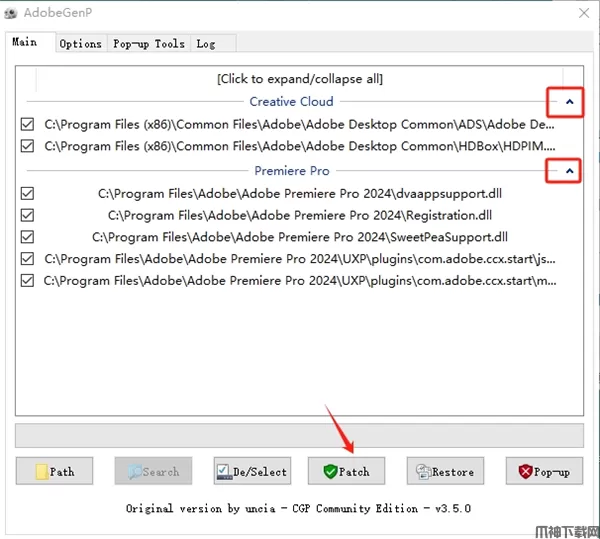Click the Creative Cloud section label
The height and width of the screenshot is (539, 600).
click(x=291, y=102)
